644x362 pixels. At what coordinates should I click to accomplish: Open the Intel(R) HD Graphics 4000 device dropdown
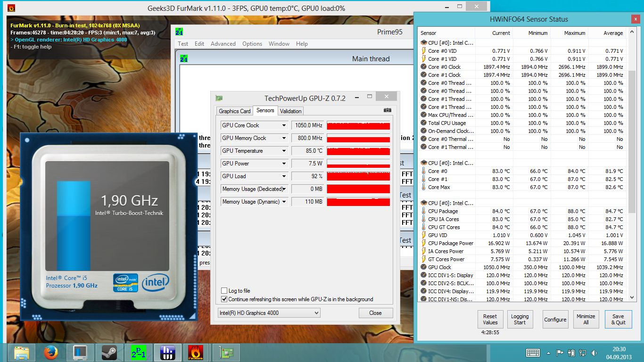tap(269, 313)
